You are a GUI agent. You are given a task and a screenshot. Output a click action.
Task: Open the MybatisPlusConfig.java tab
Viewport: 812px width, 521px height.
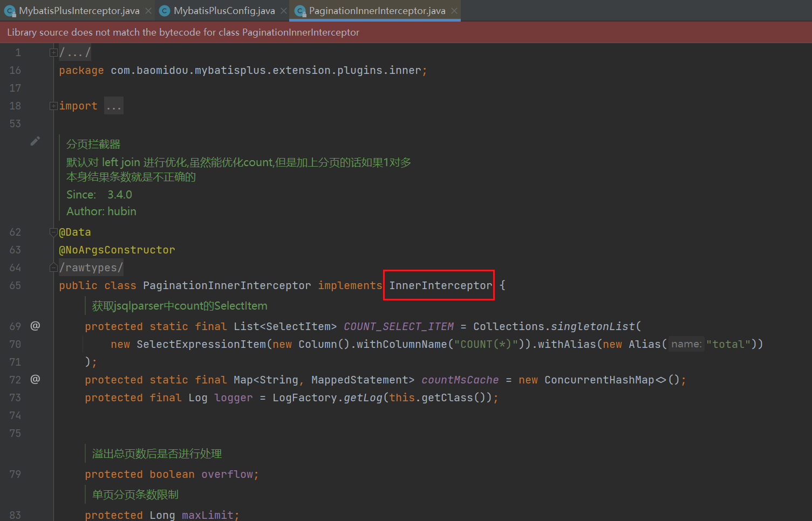224,11
